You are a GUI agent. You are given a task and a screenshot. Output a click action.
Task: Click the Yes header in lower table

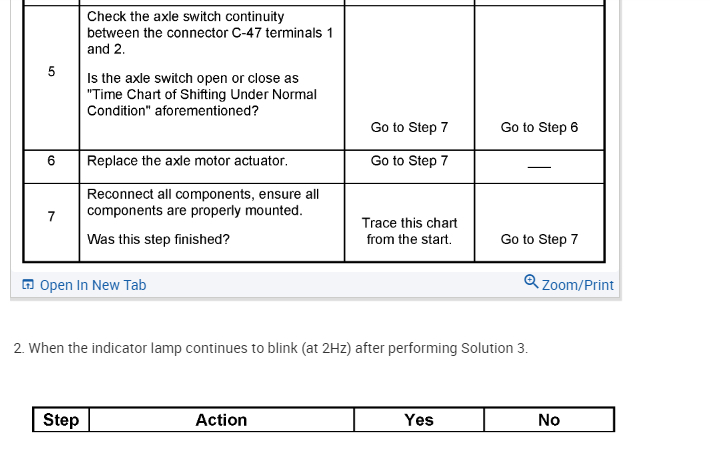pos(418,420)
